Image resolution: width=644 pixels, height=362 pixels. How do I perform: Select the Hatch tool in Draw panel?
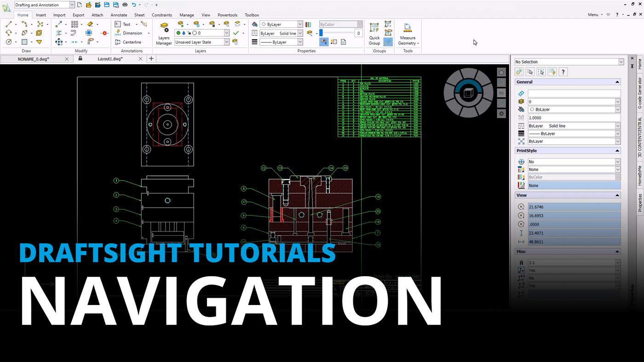click(24, 41)
